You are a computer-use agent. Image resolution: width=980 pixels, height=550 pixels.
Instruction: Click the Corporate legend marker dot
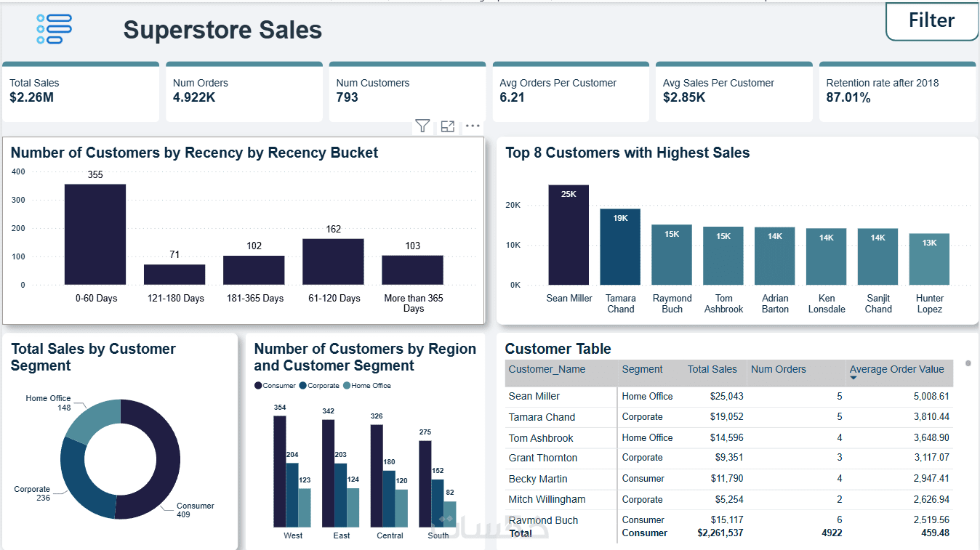pyautogui.click(x=302, y=386)
